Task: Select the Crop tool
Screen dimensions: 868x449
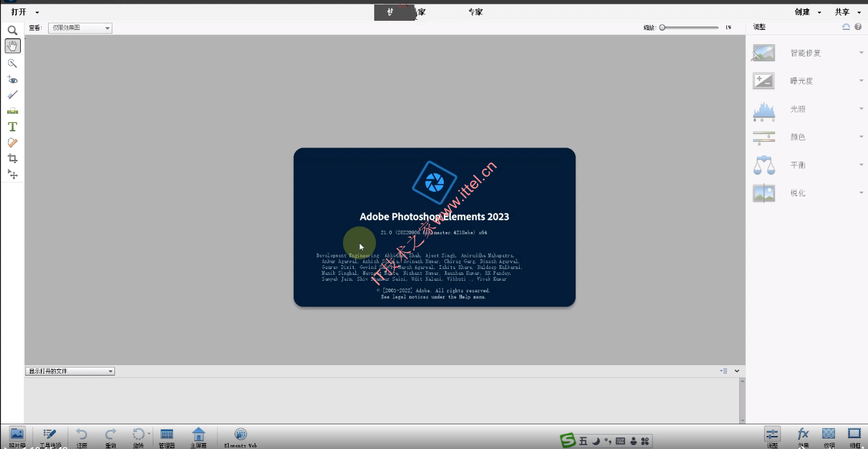Action: tap(12, 159)
